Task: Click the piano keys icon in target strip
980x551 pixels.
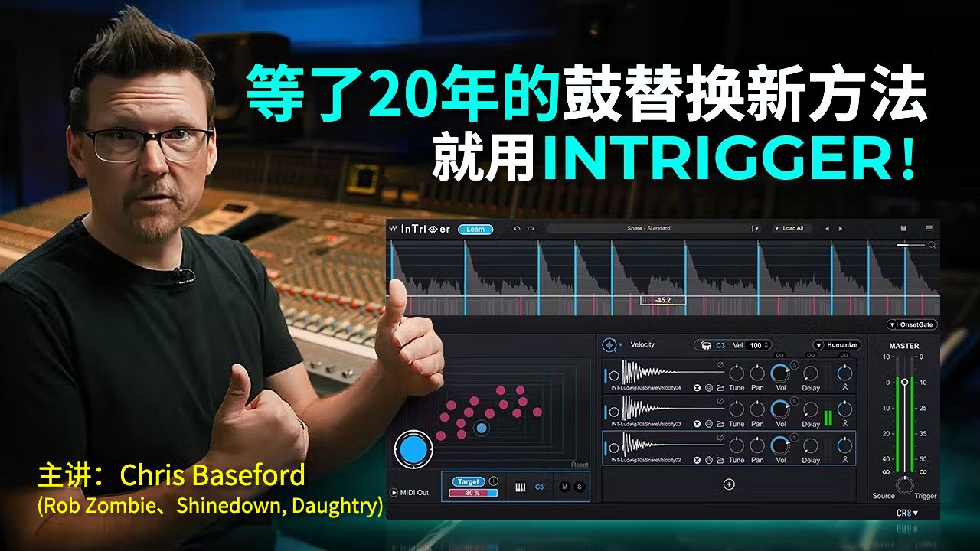Action: click(x=520, y=487)
